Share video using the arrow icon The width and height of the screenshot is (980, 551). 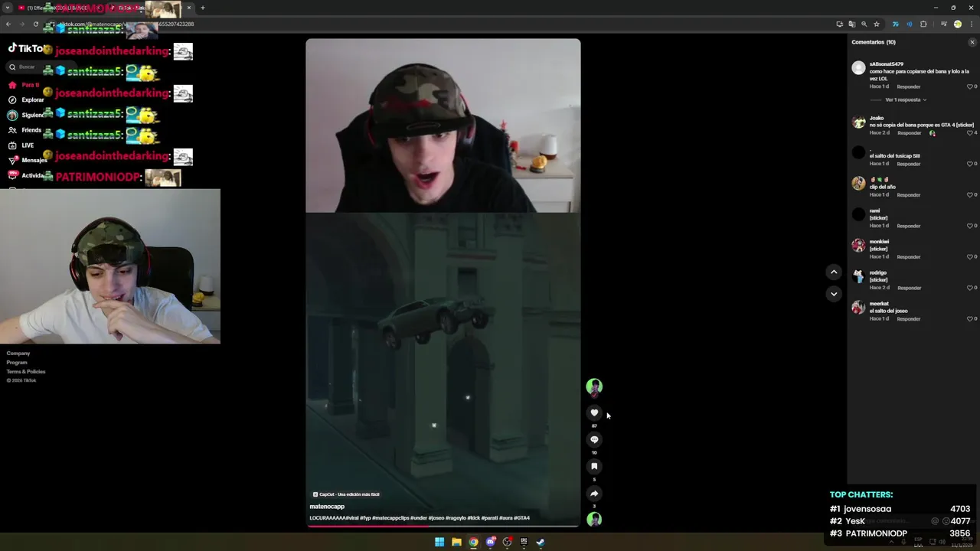pos(594,494)
